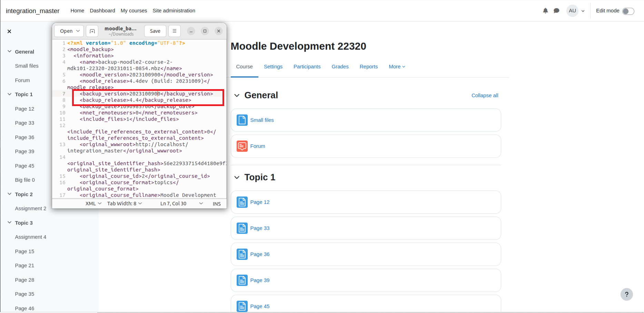Switch to the Settings tab
Image resolution: width=644 pixels, height=313 pixels.
point(273,67)
